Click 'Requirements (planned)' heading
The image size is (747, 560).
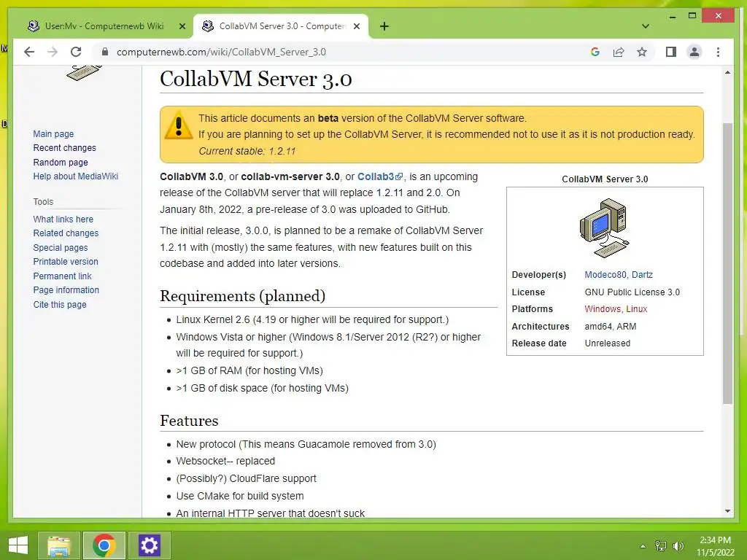tap(242, 296)
